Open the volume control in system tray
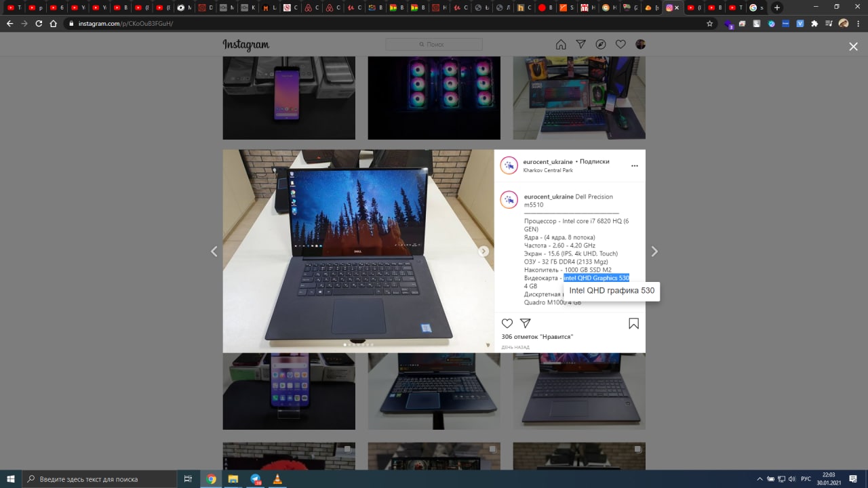The width and height of the screenshot is (868, 488). click(792, 479)
